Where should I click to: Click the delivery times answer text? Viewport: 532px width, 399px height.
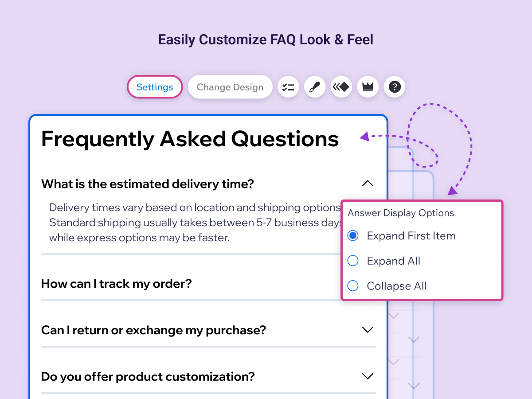click(x=195, y=223)
